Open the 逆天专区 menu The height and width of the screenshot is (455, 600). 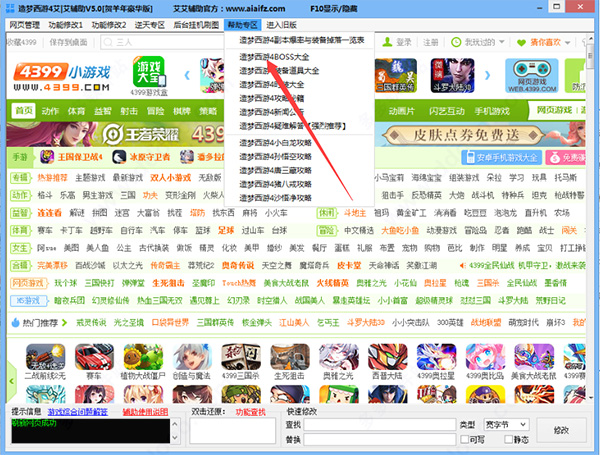pyautogui.click(x=150, y=25)
